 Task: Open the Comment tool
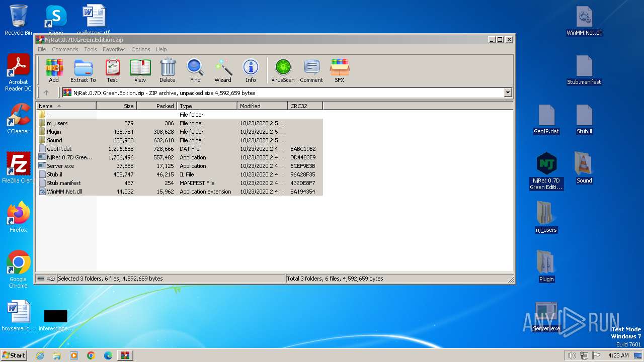(311, 71)
